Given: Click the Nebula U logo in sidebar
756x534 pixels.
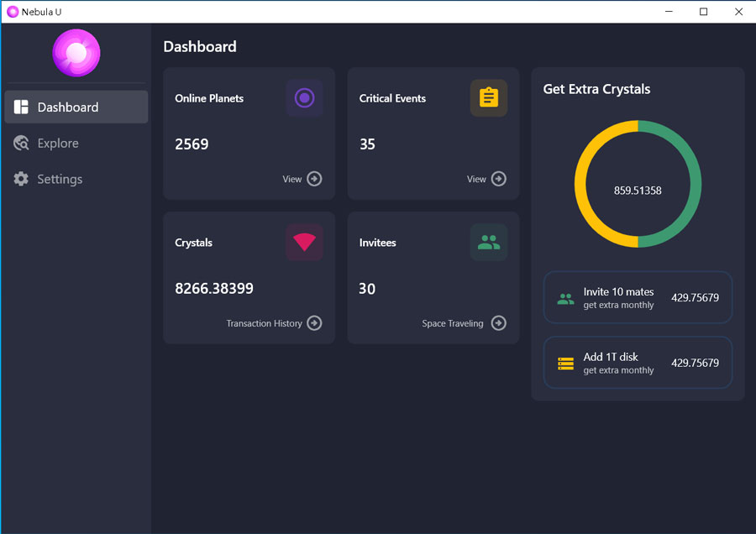Looking at the screenshot, I should [x=76, y=53].
